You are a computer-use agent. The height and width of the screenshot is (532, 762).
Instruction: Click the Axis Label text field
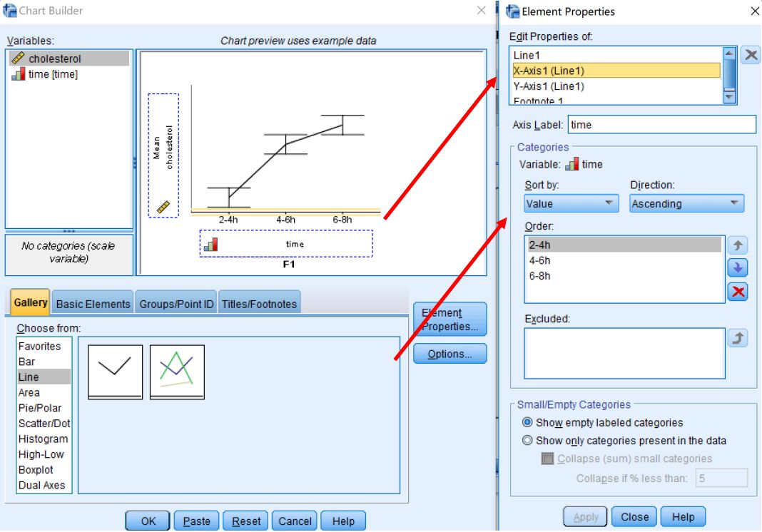pyautogui.click(x=662, y=124)
